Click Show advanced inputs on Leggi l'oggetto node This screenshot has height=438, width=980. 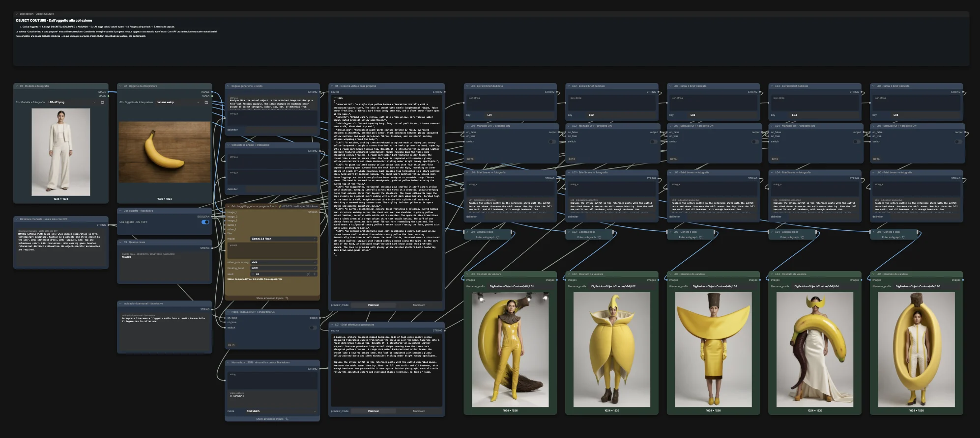[272, 298]
